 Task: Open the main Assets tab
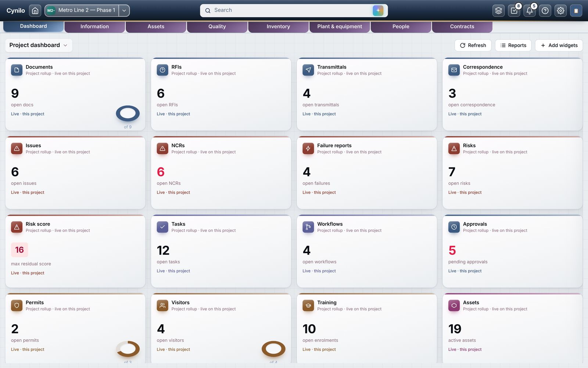[156, 26]
